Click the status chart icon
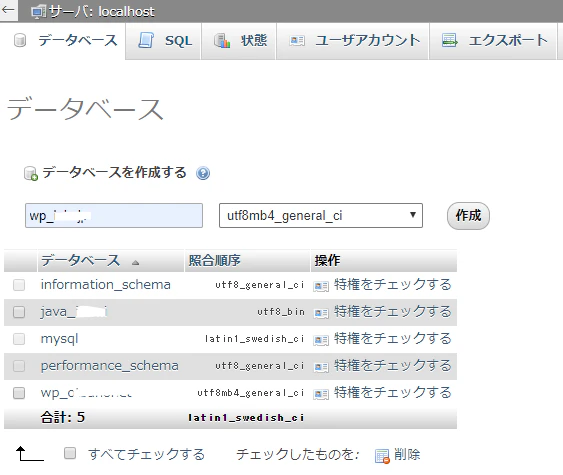This screenshot has width=563, height=475. coord(222,41)
